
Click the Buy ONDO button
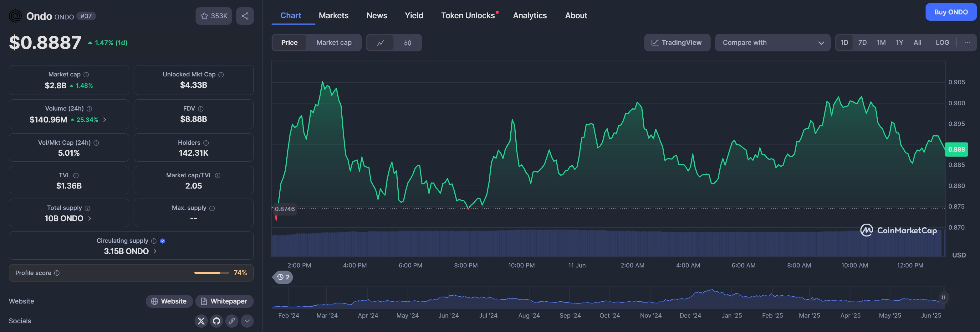coord(951,12)
